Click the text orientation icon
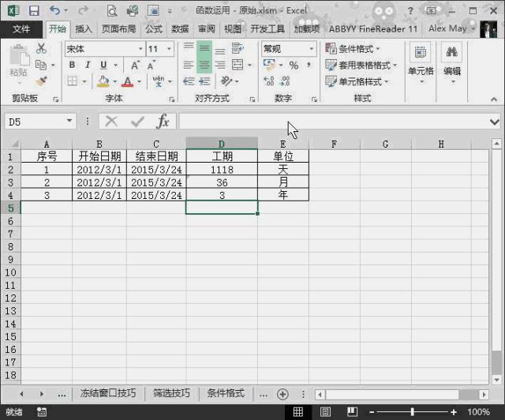Screen dimensions: 505x420 point(226,81)
